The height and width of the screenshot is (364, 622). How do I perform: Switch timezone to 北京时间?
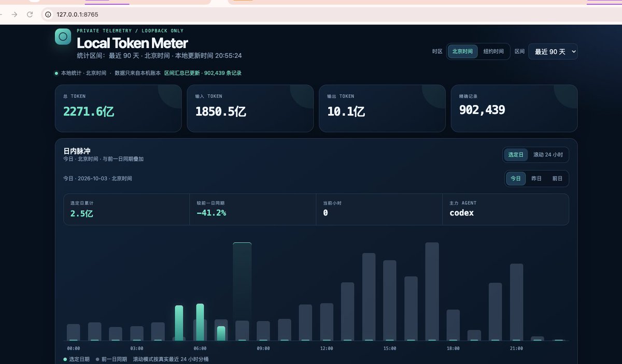pos(462,51)
